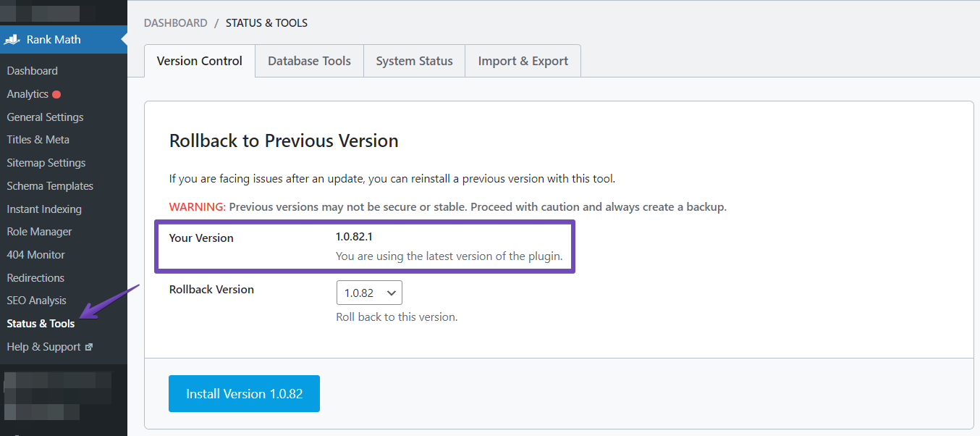This screenshot has height=436, width=980.
Task: Open the Titles & Meta menu item
Action: (38, 140)
